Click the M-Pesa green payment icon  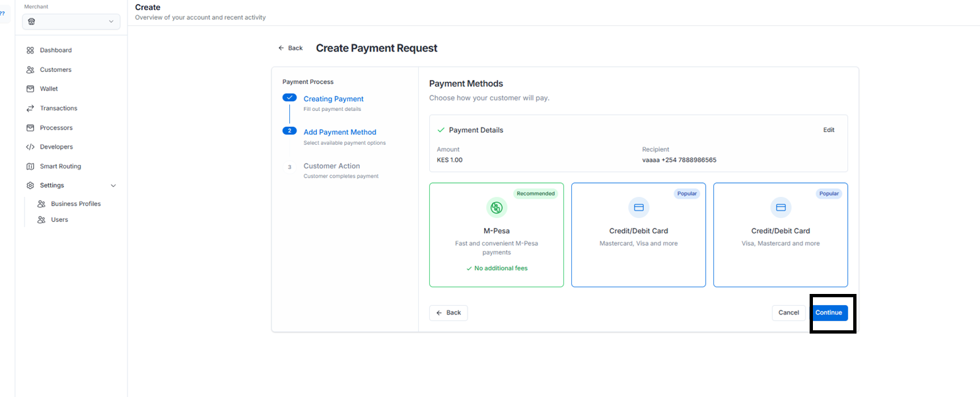coord(497,207)
